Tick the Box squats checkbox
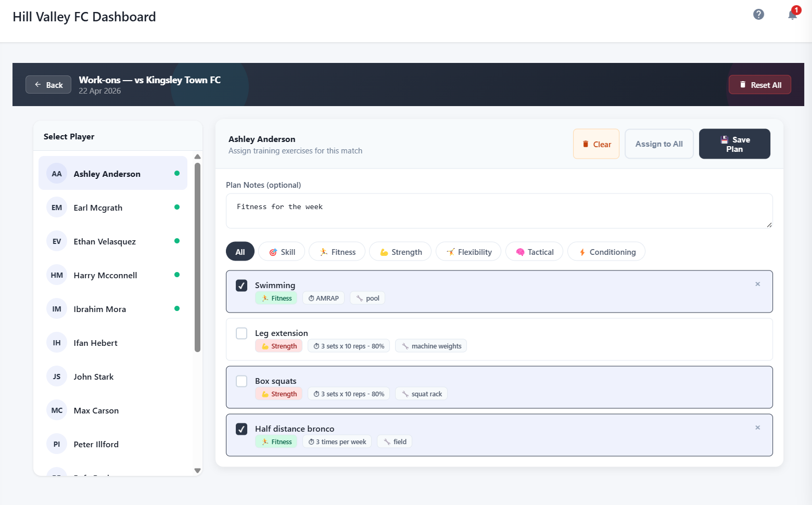Screen dimensions: 812x505 point(242,381)
